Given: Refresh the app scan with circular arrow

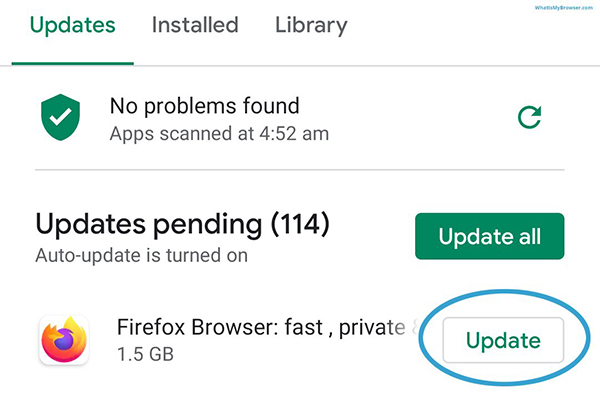Looking at the screenshot, I should 530,117.
